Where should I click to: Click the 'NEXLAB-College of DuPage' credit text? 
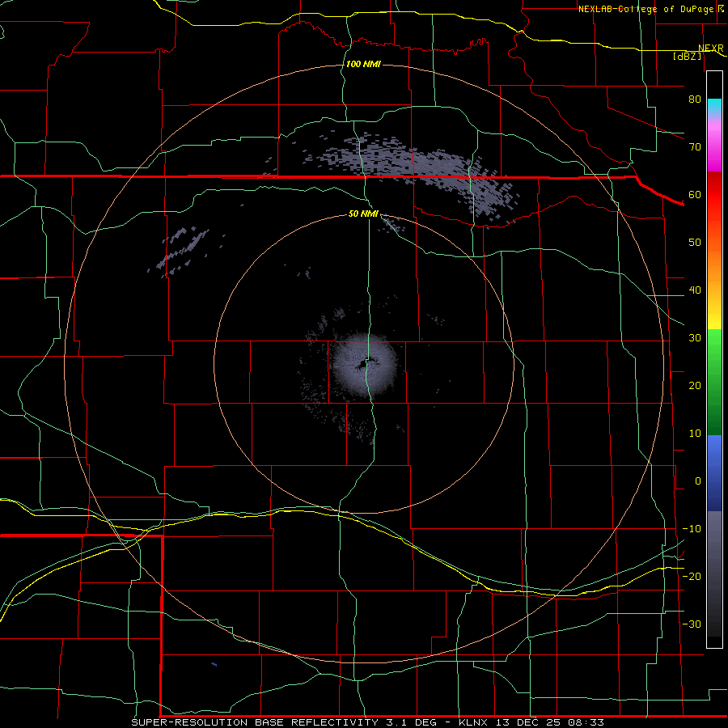click(x=647, y=9)
